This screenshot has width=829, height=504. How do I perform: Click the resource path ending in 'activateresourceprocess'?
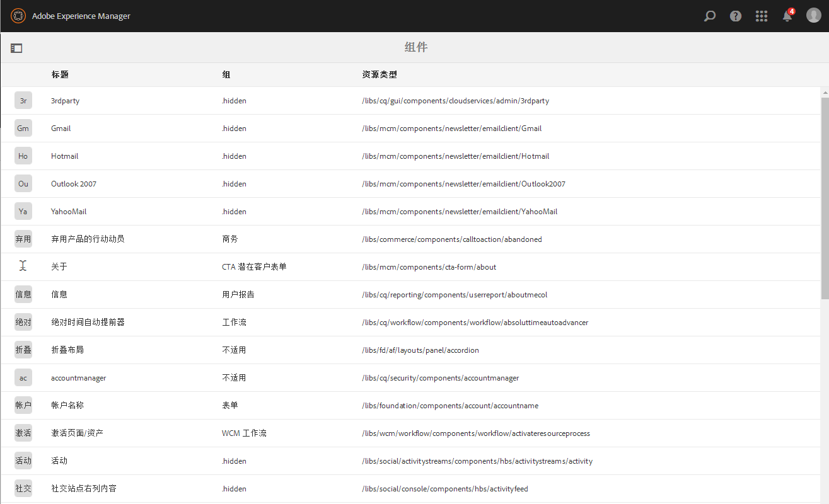[476, 433]
